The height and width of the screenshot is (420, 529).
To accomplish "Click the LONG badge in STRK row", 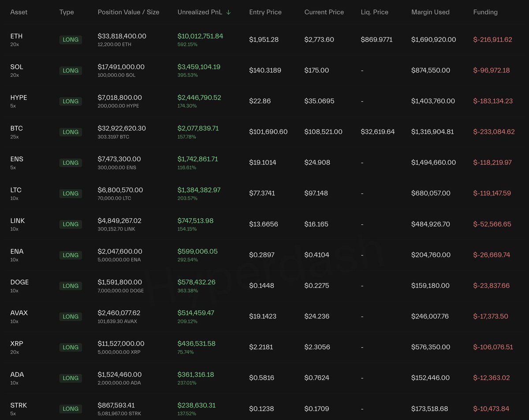I will coord(71,409).
